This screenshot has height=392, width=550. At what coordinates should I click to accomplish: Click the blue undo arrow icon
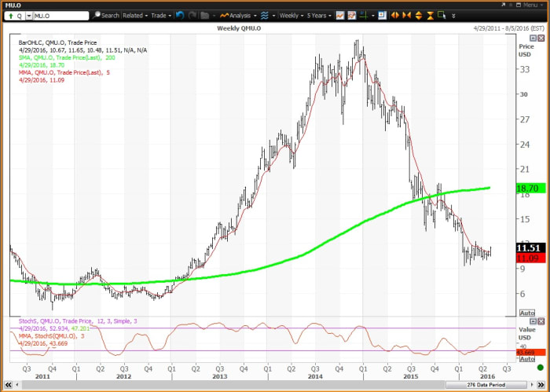[180, 15]
